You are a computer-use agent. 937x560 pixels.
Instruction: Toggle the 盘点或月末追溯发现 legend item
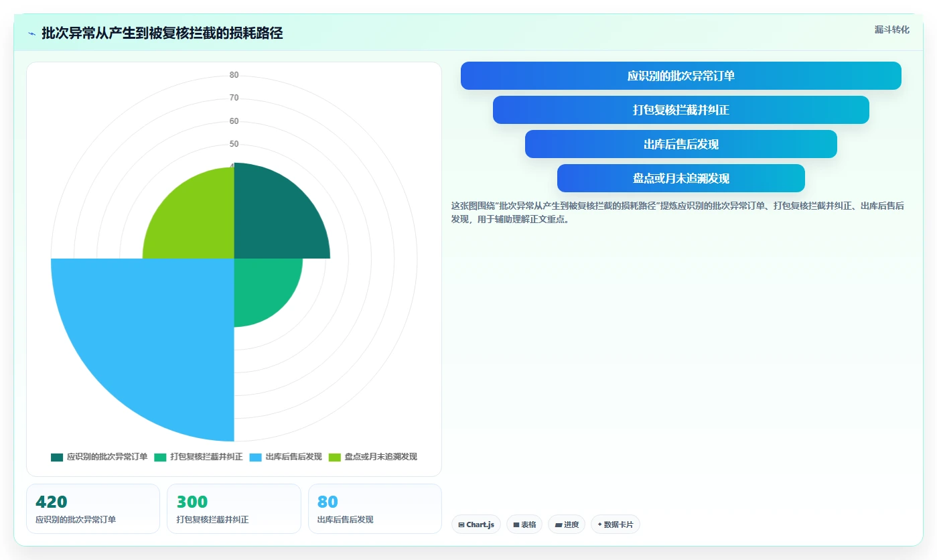373,457
